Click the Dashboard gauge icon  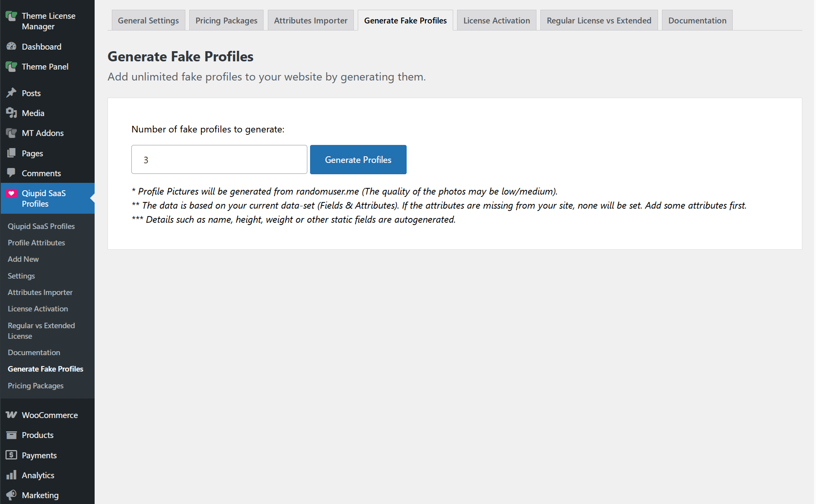pyautogui.click(x=11, y=46)
